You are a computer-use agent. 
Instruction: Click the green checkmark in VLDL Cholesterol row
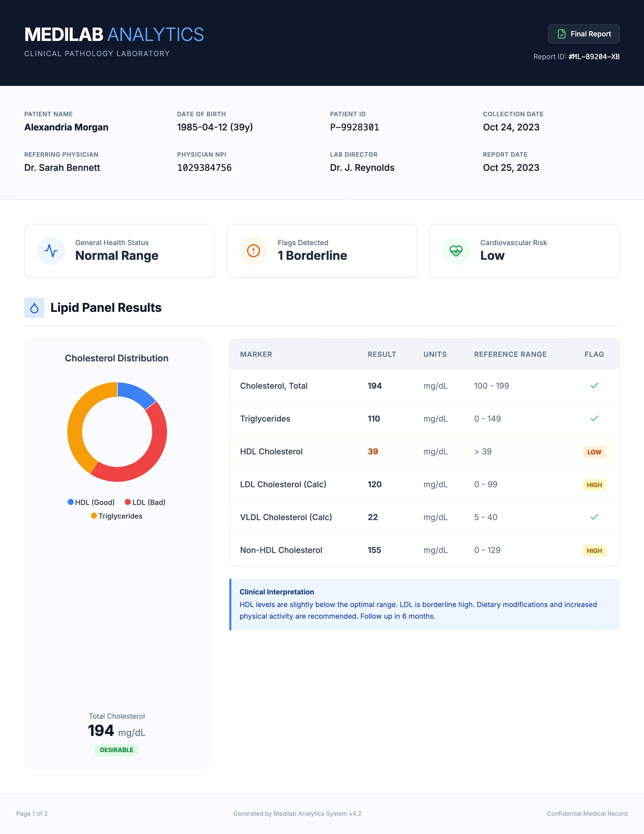594,517
